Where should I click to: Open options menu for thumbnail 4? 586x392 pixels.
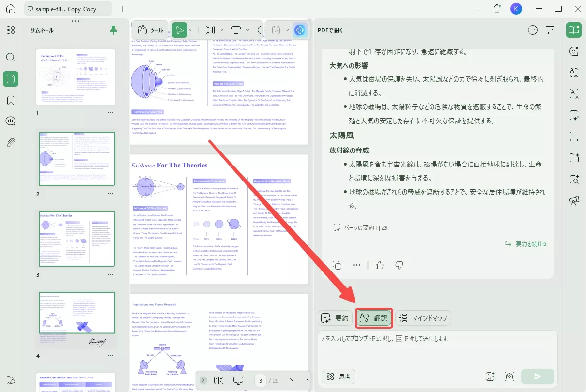point(111,356)
